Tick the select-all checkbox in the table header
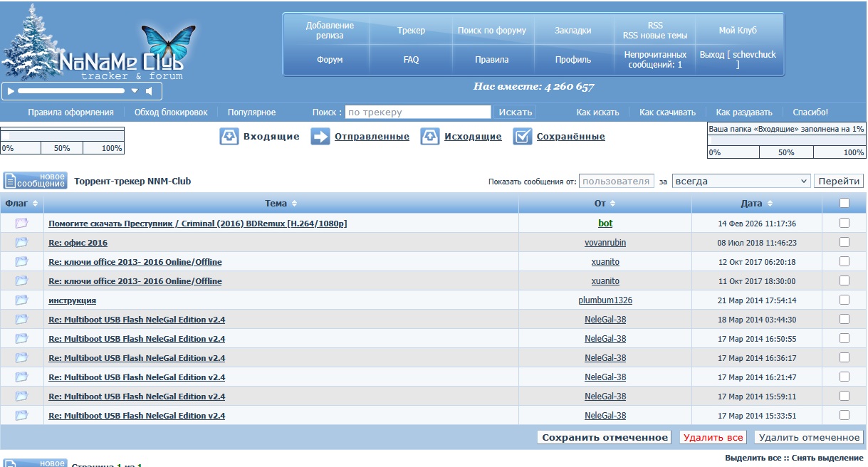Image resolution: width=868 pixels, height=467 pixels. pyautogui.click(x=845, y=204)
